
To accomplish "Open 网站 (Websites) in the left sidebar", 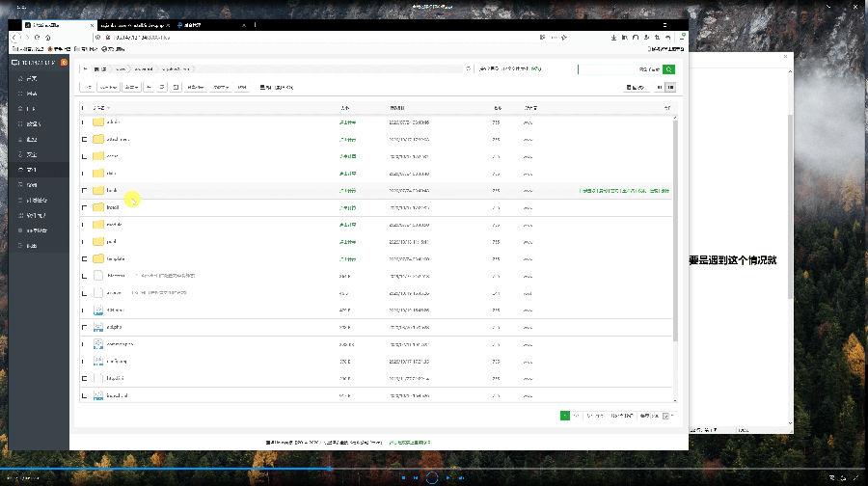I will point(32,94).
